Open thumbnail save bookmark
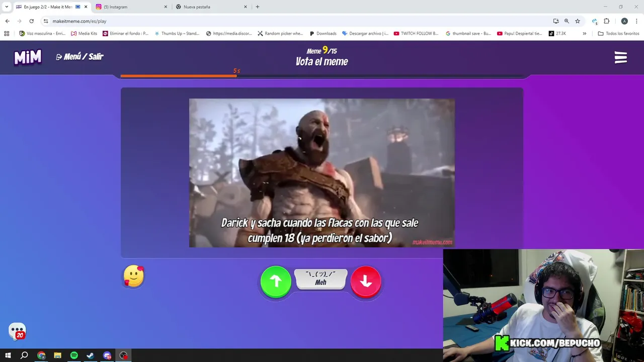 468,34
